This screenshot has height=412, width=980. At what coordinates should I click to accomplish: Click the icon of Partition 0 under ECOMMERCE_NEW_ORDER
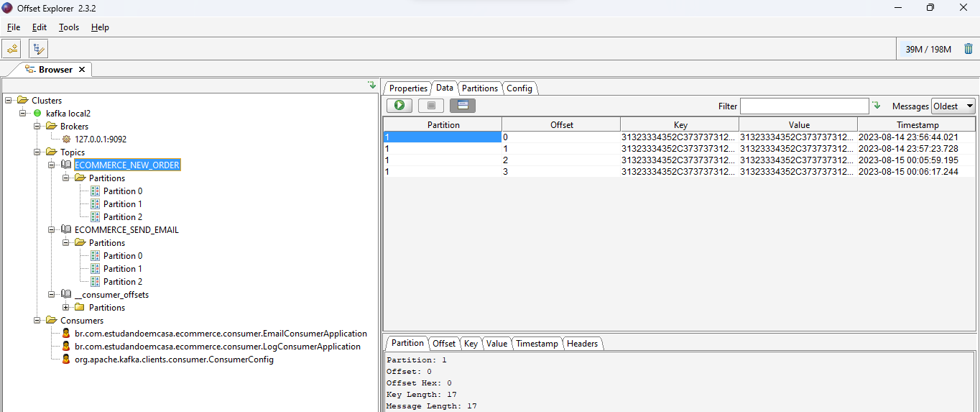[x=95, y=191]
